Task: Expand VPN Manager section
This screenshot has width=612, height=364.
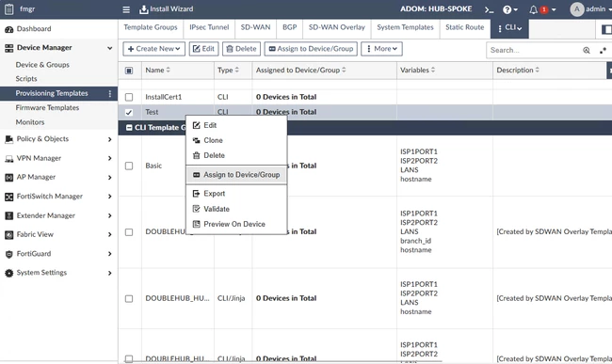Action: [x=109, y=158]
